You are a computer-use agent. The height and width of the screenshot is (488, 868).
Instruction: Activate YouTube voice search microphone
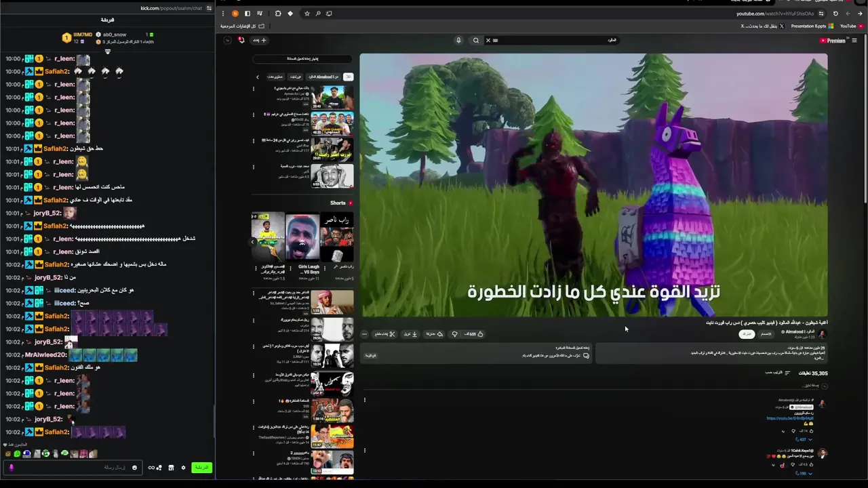click(458, 40)
